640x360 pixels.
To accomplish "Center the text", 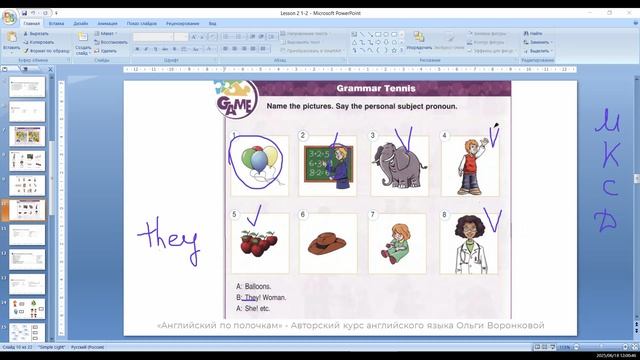I will pyautogui.click(x=235, y=49).
